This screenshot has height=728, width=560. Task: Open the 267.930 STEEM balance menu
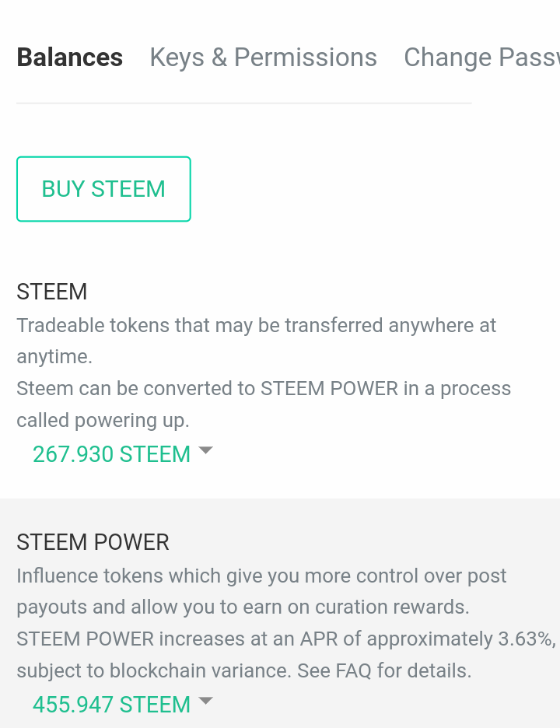(x=111, y=454)
